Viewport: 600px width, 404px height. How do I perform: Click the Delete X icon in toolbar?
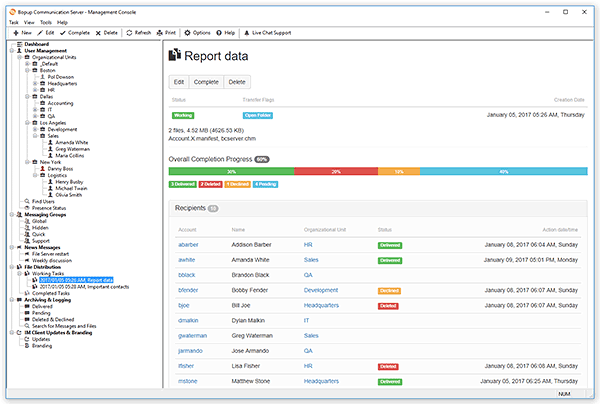tap(98, 33)
